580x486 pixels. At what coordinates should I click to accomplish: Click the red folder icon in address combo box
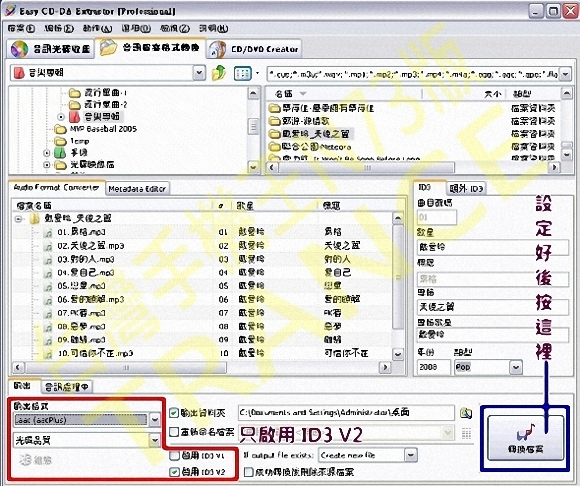coord(19,73)
